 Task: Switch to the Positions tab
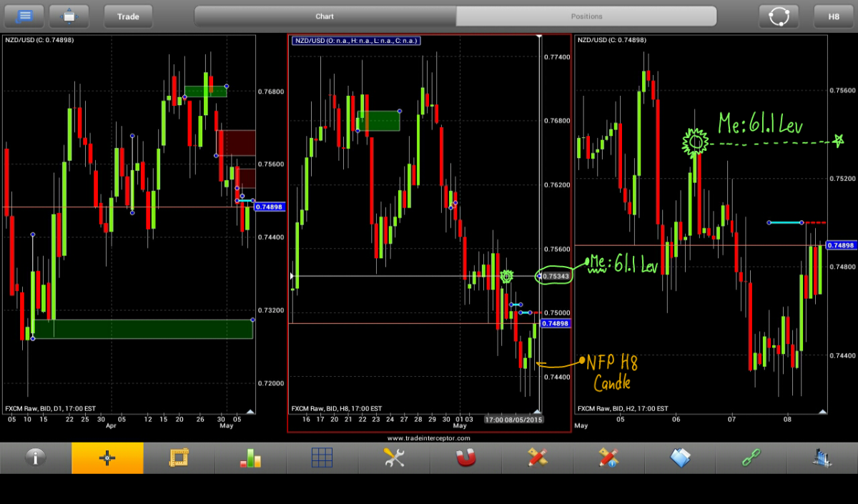[586, 16]
